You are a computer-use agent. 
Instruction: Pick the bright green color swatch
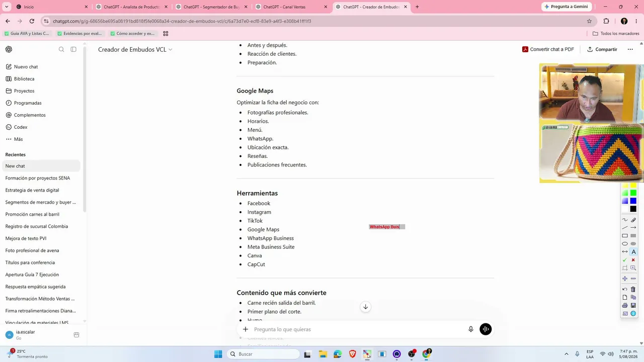point(633,193)
